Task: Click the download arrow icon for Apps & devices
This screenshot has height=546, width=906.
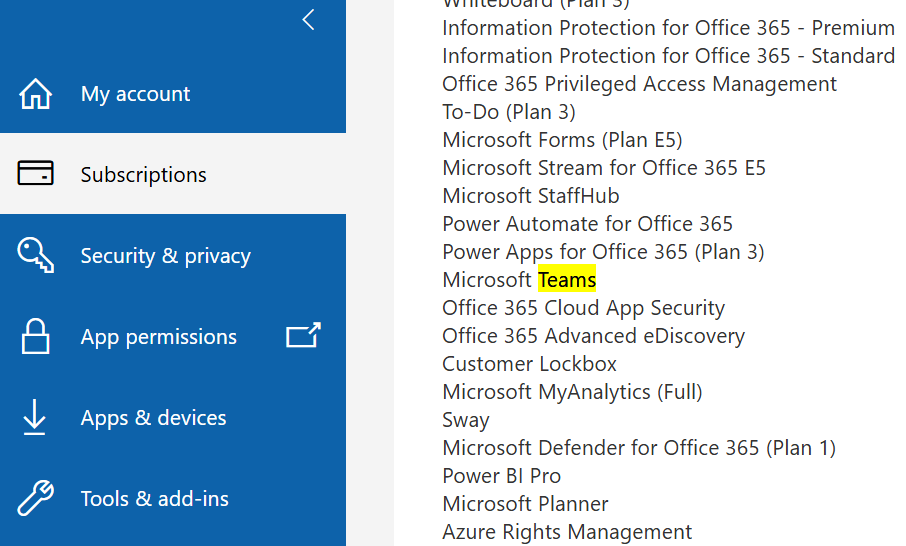Action: pos(35,417)
